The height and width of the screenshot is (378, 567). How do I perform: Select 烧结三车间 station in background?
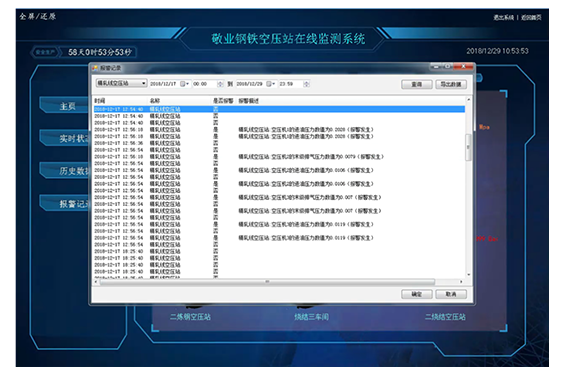click(311, 317)
